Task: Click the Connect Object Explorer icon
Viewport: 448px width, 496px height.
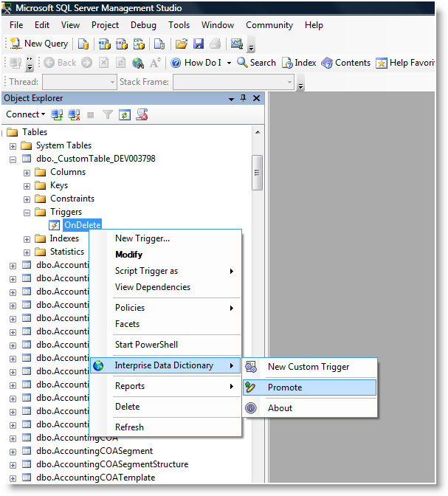Action: click(x=57, y=114)
